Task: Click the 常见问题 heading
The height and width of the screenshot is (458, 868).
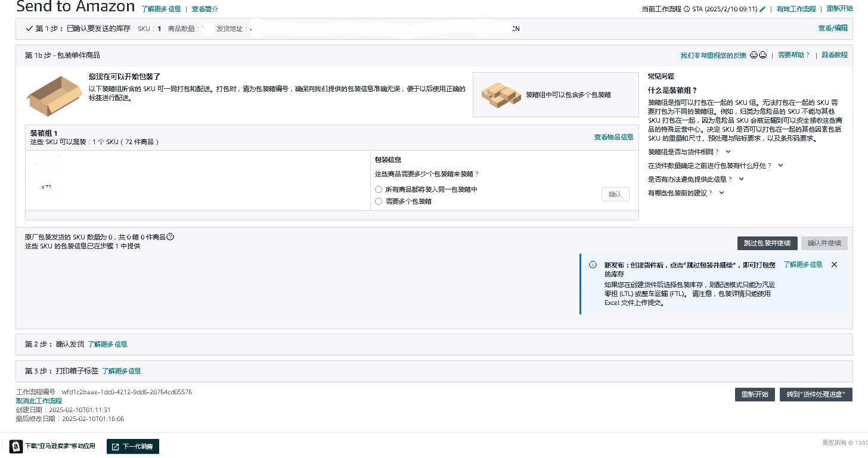Action: pos(661,76)
